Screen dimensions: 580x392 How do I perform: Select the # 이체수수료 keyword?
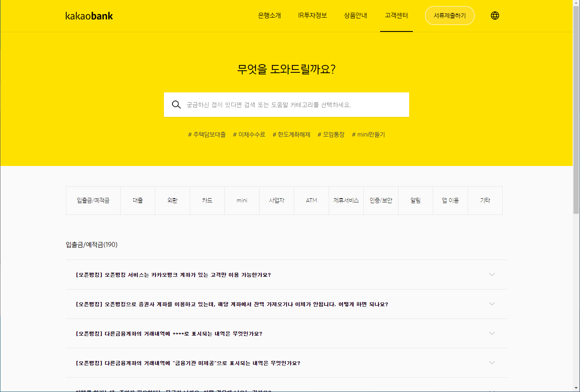click(x=249, y=134)
